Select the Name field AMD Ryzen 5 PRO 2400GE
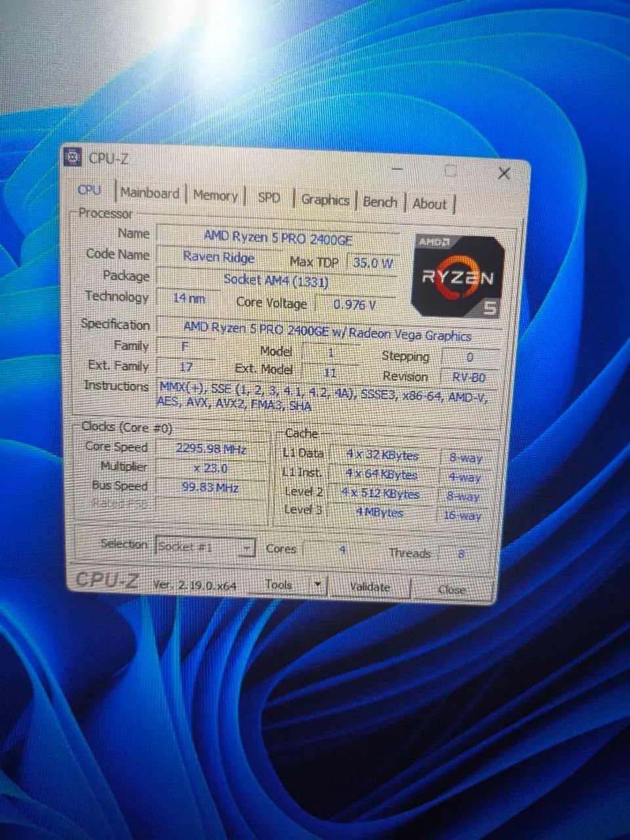Screen dimensions: 630x840 pyautogui.click(x=278, y=237)
